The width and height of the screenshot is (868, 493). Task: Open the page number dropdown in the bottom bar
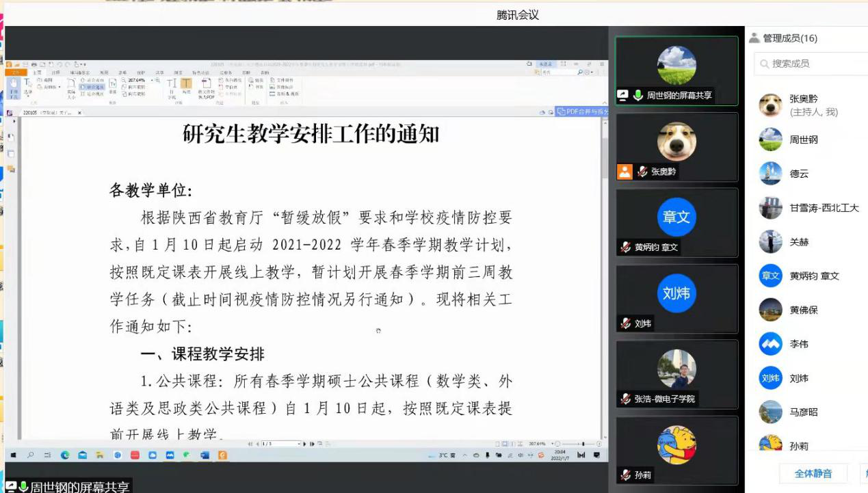coord(299,444)
